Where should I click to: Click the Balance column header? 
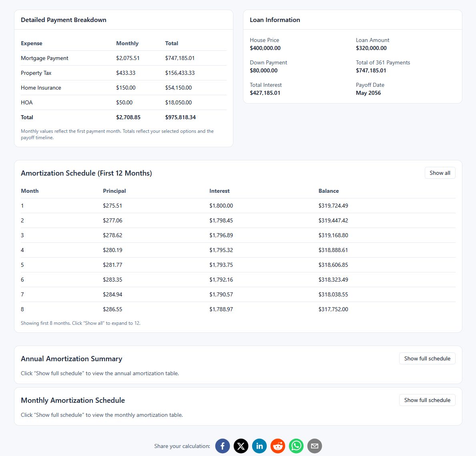pos(328,191)
